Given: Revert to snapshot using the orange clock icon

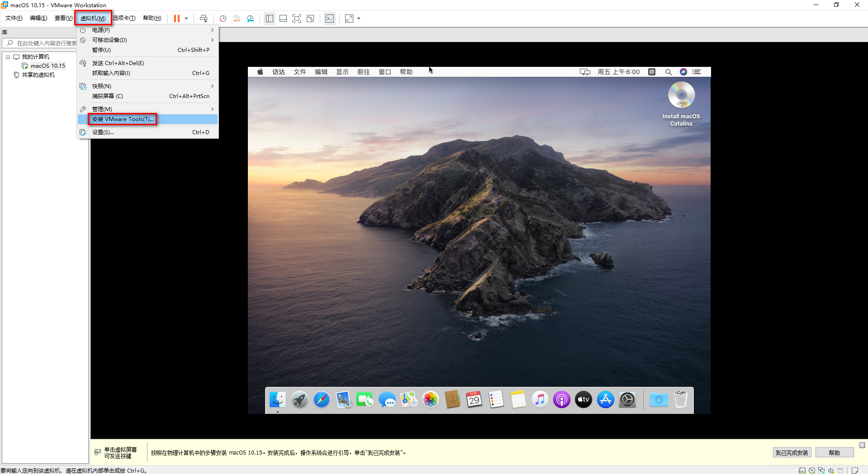Looking at the screenshot, I should tap(237, 19).
